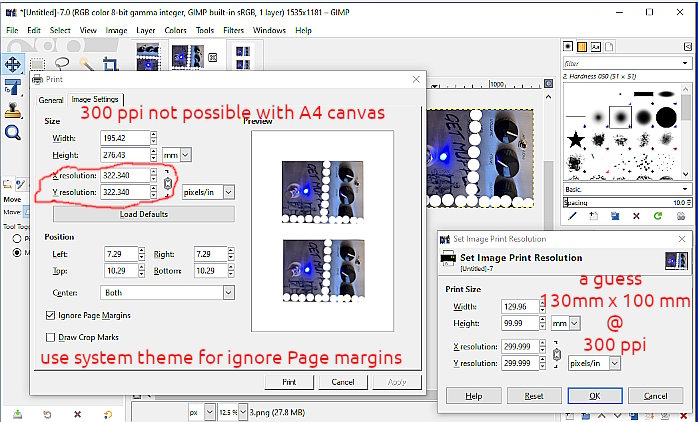Click Save tool preset icon at bottom-left
This screenshot has width=698, height=422.
click(17, 414)
